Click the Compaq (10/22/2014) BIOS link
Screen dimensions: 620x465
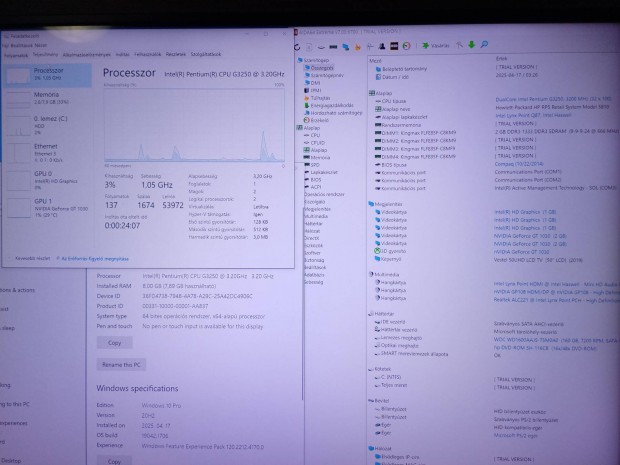click(519, 164)
